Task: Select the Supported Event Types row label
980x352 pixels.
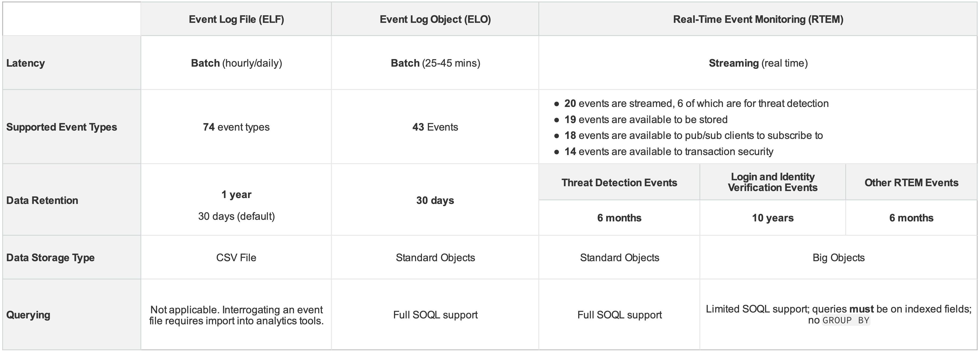Action: click(62, 127)
